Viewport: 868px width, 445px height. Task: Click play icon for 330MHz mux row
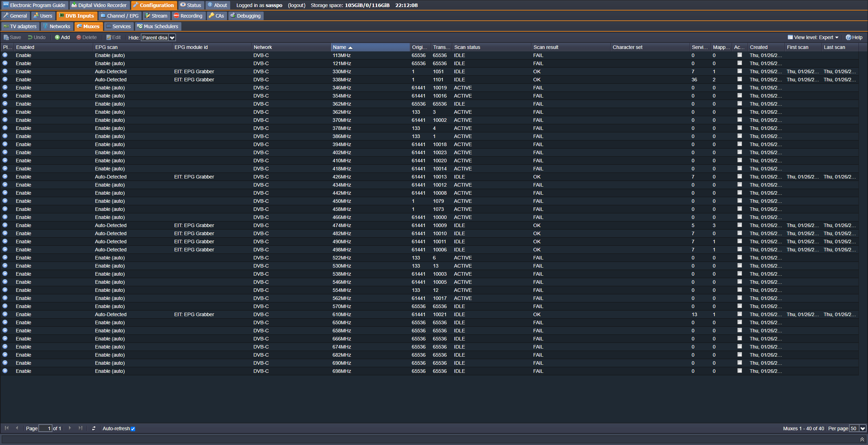pos(5,71)
